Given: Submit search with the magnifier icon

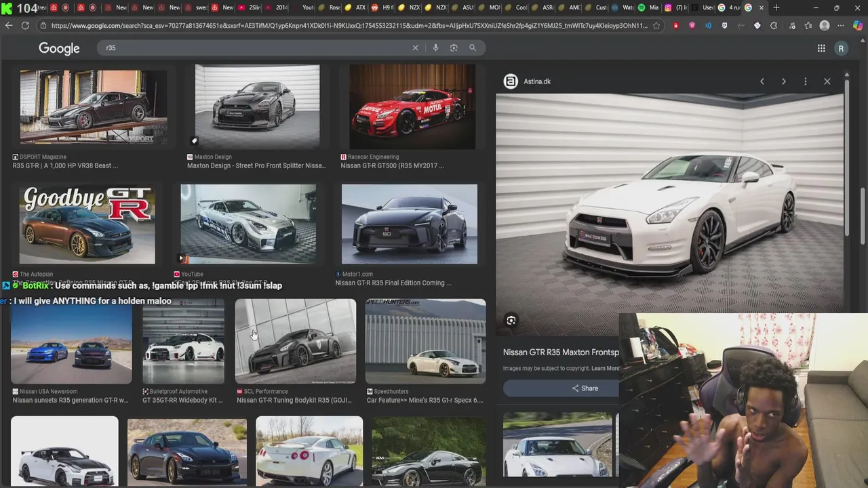Looking at the screenshot, I should click(x=473, y=48).
